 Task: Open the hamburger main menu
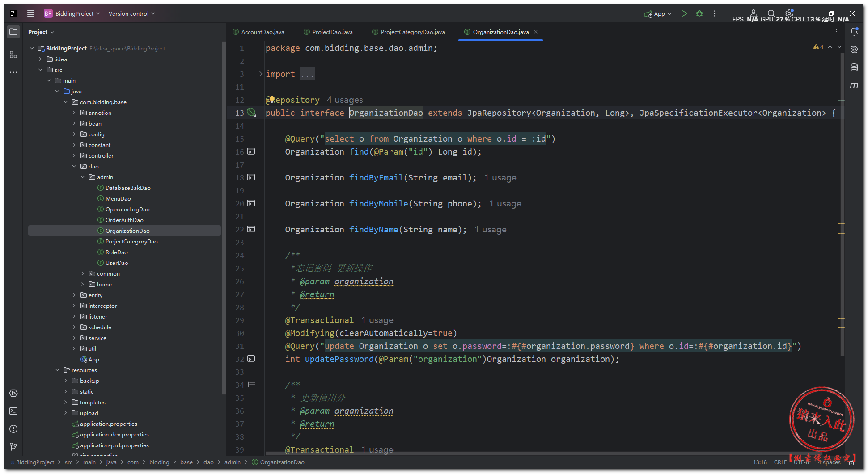click(x=31, y=14)
